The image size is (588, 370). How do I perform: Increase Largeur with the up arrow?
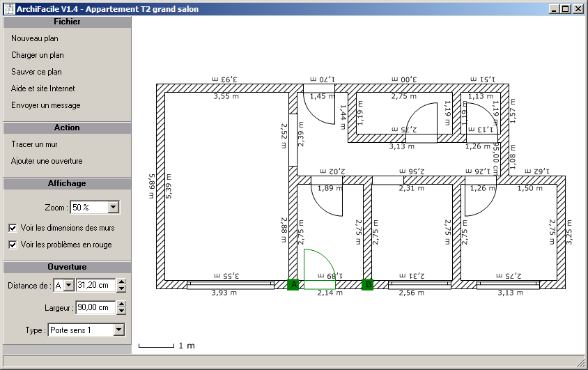point(121,304)
